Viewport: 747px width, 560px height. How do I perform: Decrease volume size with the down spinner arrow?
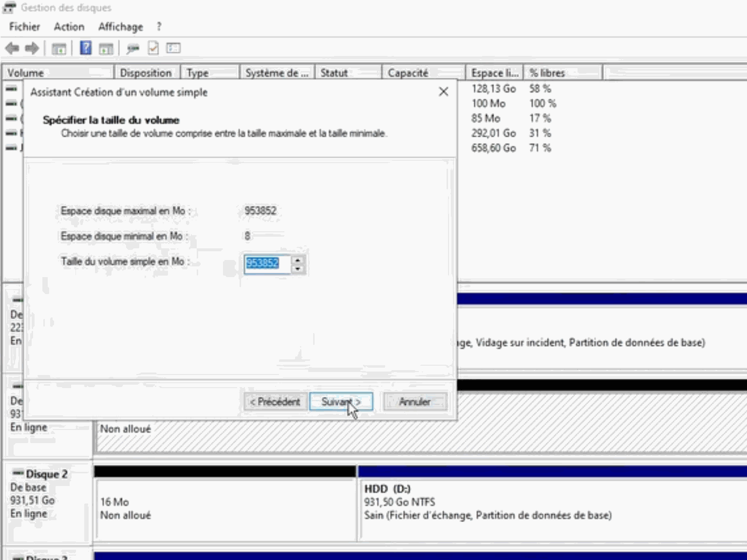[x=298, y=269]
